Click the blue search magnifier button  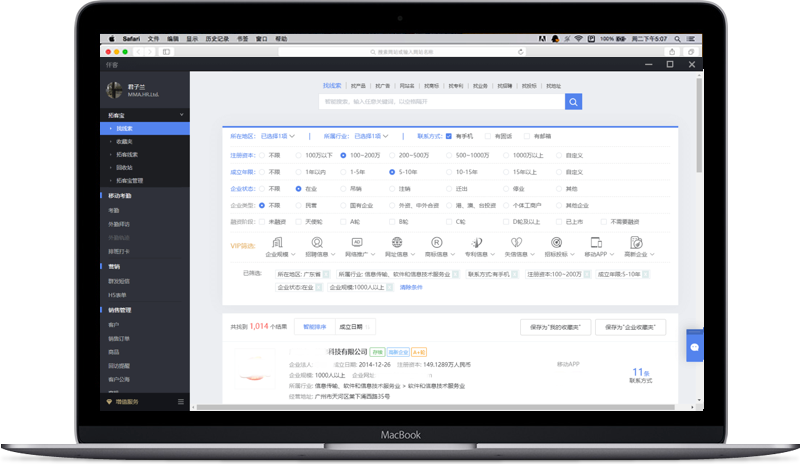click(573, 101)
